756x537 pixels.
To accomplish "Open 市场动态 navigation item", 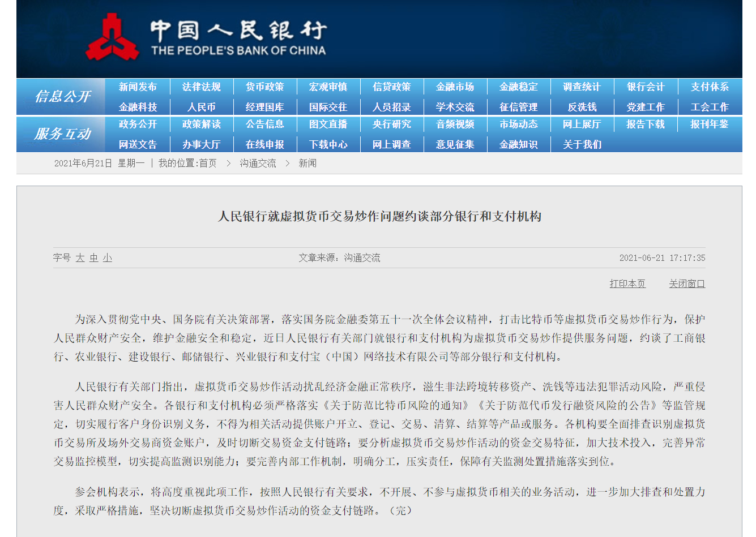I will (x=518, y=124).
